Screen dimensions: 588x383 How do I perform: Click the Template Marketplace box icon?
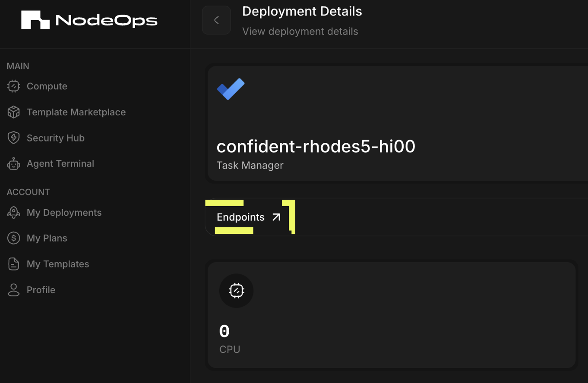(14, 112)
